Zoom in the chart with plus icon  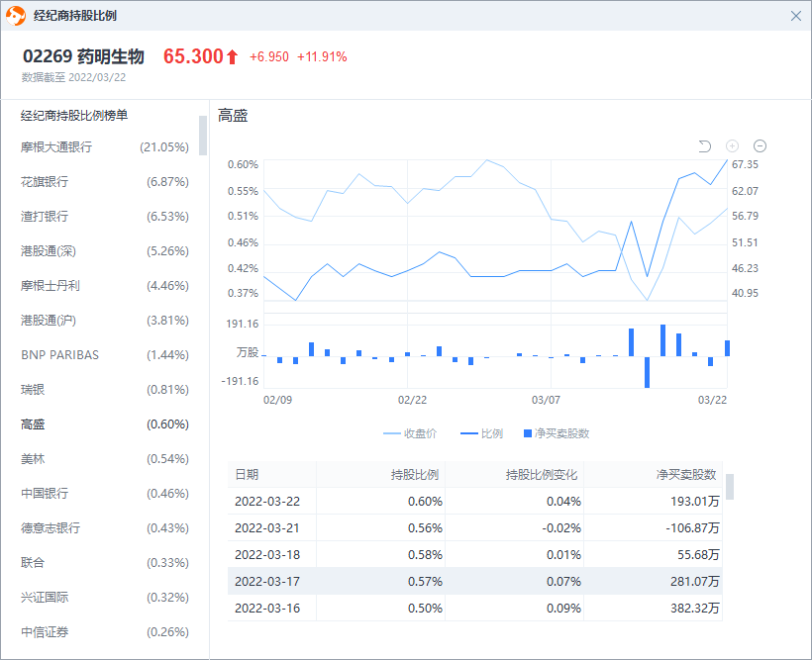point(733,146)
